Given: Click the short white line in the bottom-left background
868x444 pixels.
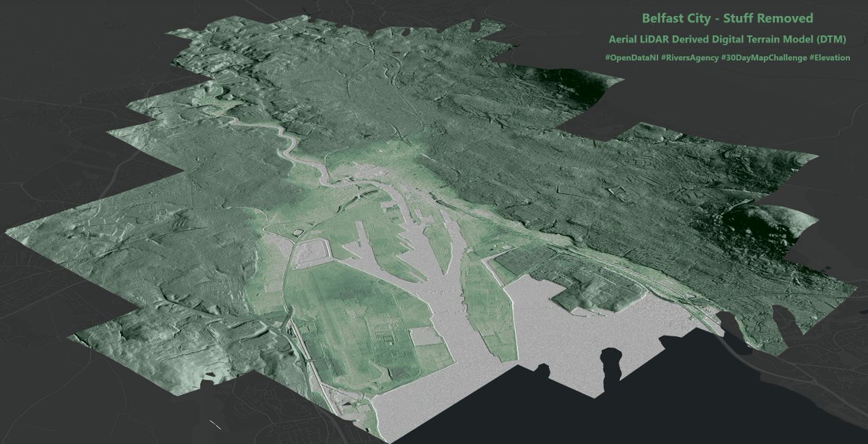Looking at the screenshot, I should (215, 421).
